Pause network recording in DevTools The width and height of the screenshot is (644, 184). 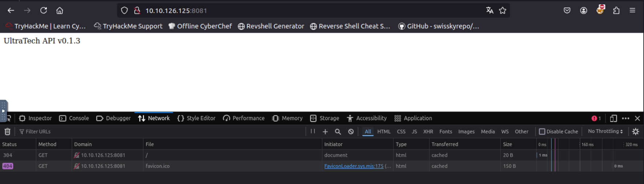point(313,131)
